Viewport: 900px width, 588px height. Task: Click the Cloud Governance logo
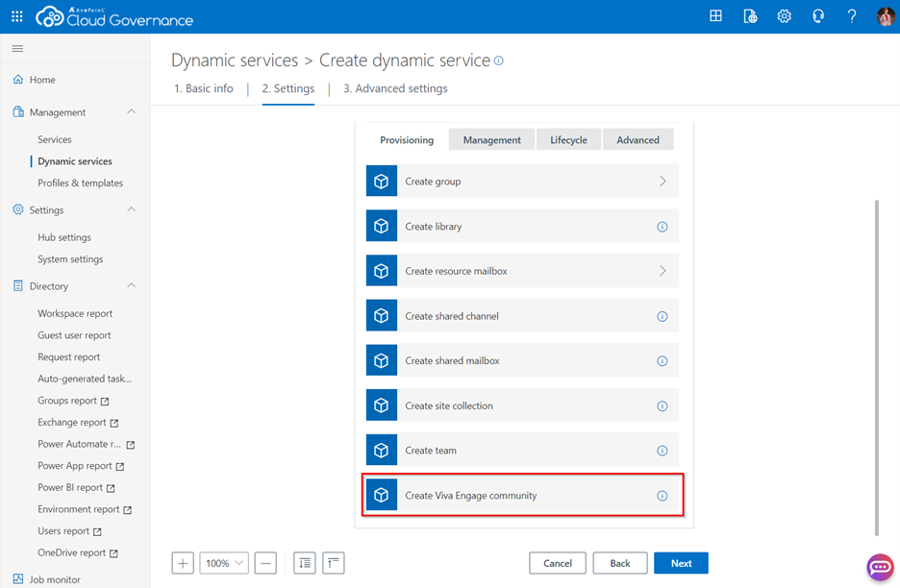tap(114, 17)
